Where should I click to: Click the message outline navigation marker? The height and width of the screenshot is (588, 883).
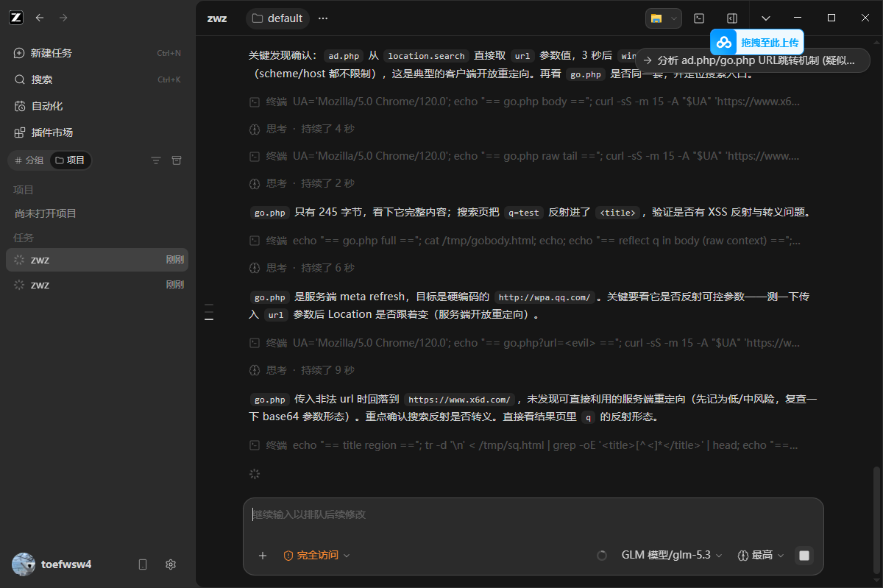pos(209,312)
